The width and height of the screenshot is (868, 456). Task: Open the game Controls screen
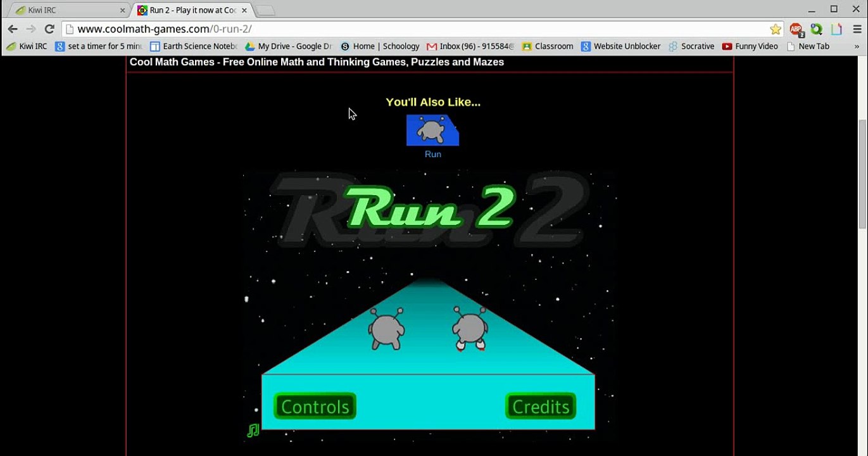pyautogui.click(x=315, y=406)
